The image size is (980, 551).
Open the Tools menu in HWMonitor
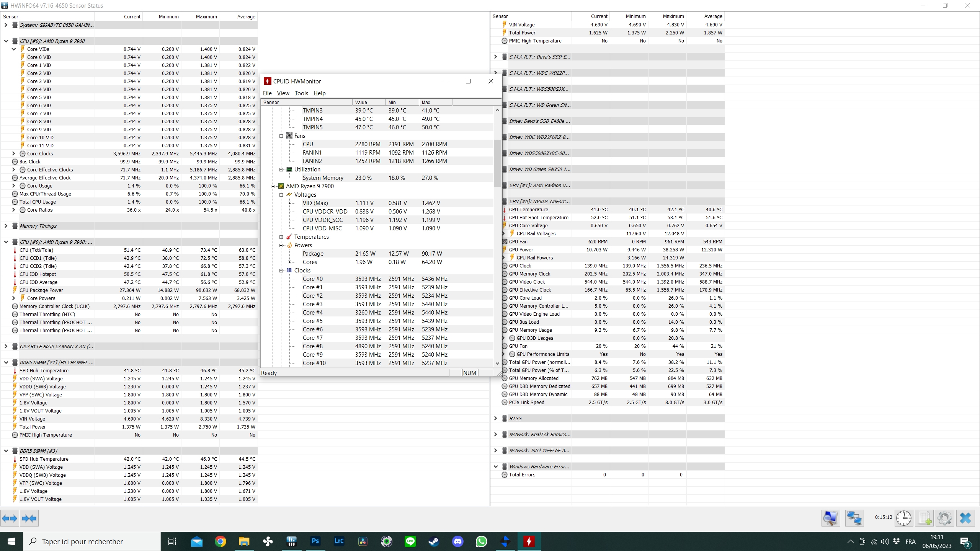(x=301, y=93)
